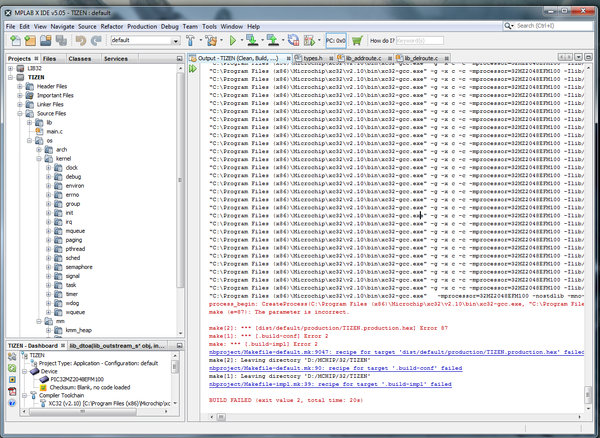This screenshot has height=438, width=600.
Task: Open the Tools menu
Action: coord(209,26)
